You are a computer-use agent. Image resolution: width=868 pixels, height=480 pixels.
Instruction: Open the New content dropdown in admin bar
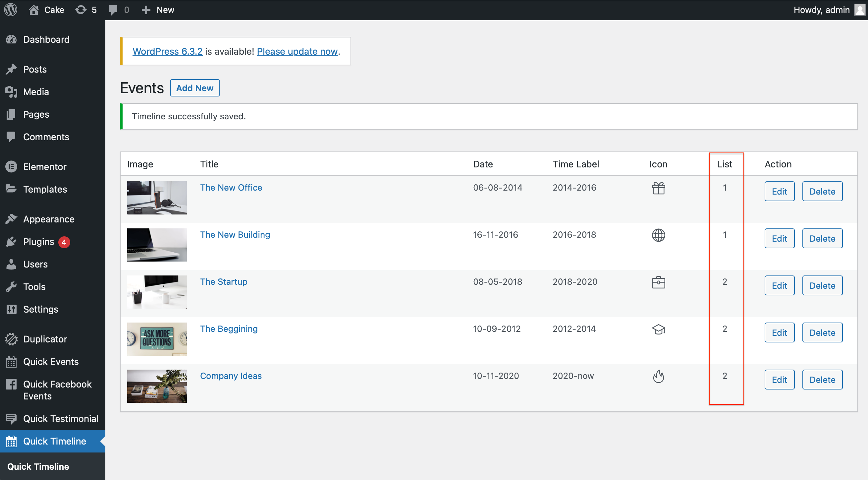pyautogui.click(x=158, y=10)
